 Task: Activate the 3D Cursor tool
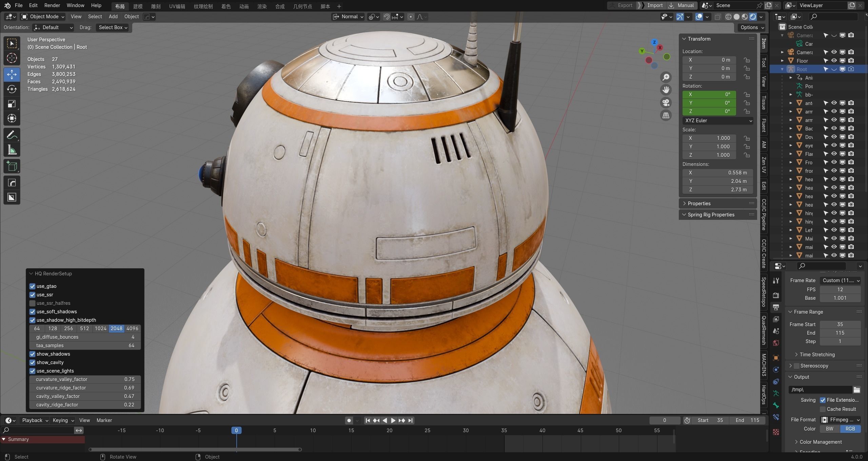click(12, 58)
